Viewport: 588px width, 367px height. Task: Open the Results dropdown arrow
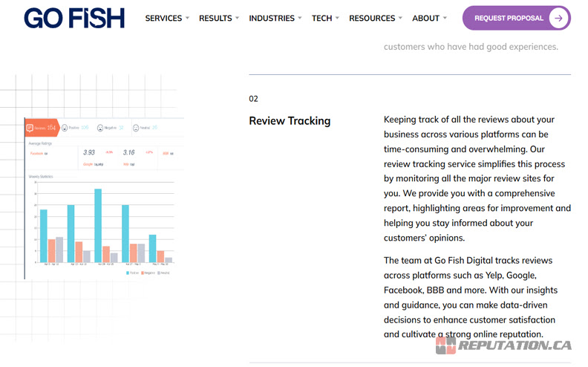click(x=237, y=18)
